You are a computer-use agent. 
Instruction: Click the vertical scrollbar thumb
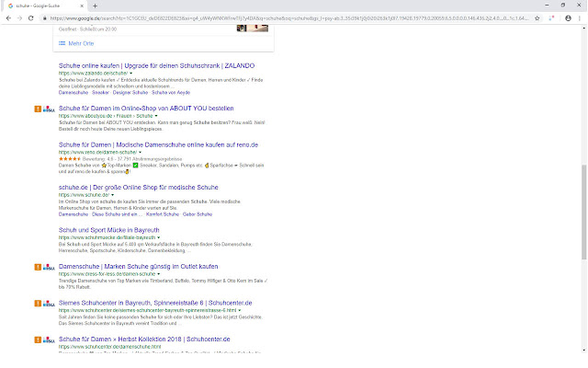584,213
